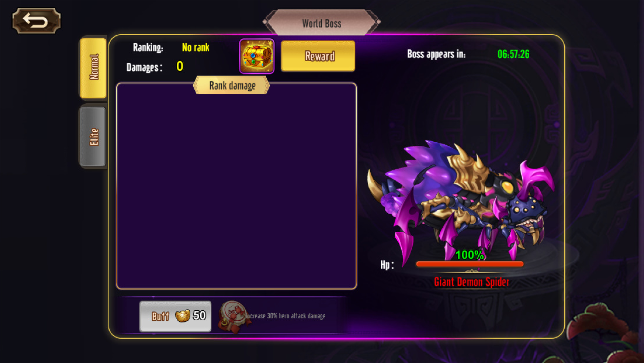Click the boss HP progress bar
The width and height of the screenshot is (644, 363).
[x=470, y=264]
